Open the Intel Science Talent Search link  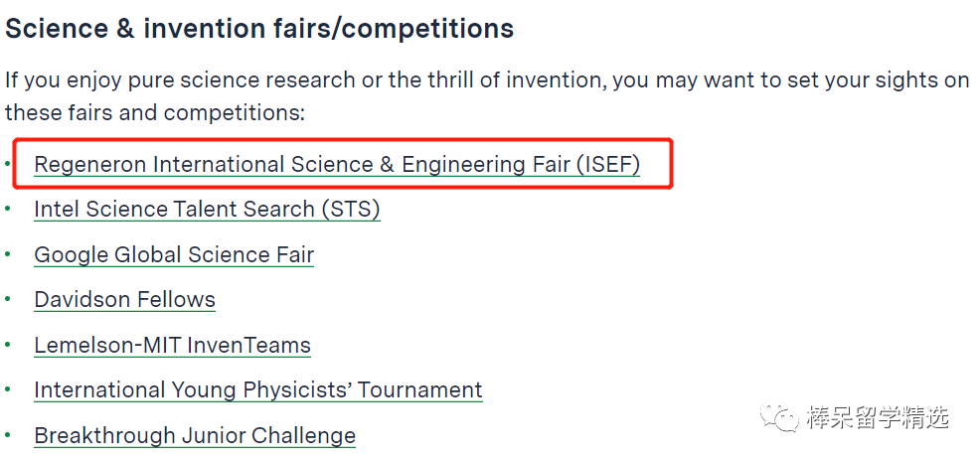(x=207, y=210)
